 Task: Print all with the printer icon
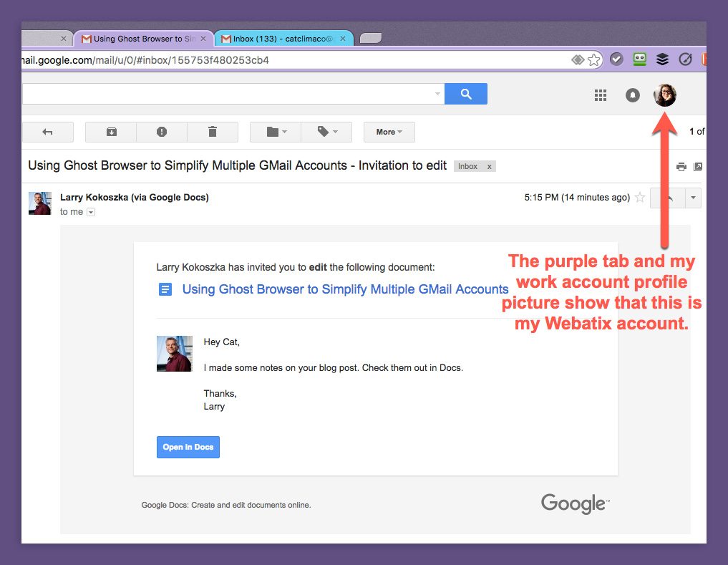tap(681, 167)
